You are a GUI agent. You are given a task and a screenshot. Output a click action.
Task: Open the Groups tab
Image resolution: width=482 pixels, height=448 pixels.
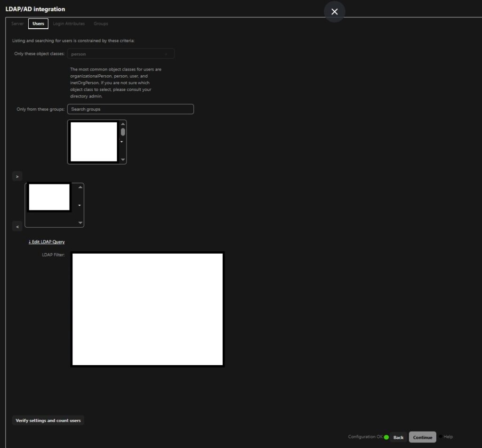(x=101, y=24)
